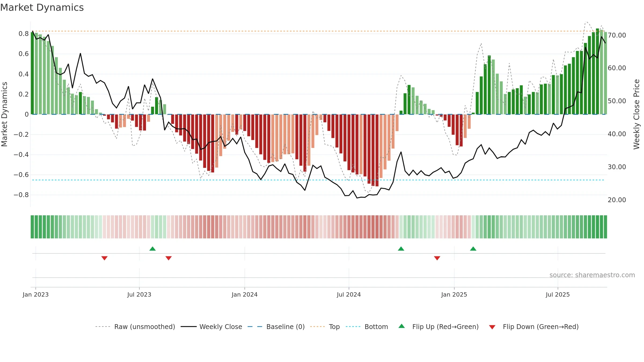Click the Jul 2024 x-axis label
This screenshot has height=362, width=644.
(349, 294)
